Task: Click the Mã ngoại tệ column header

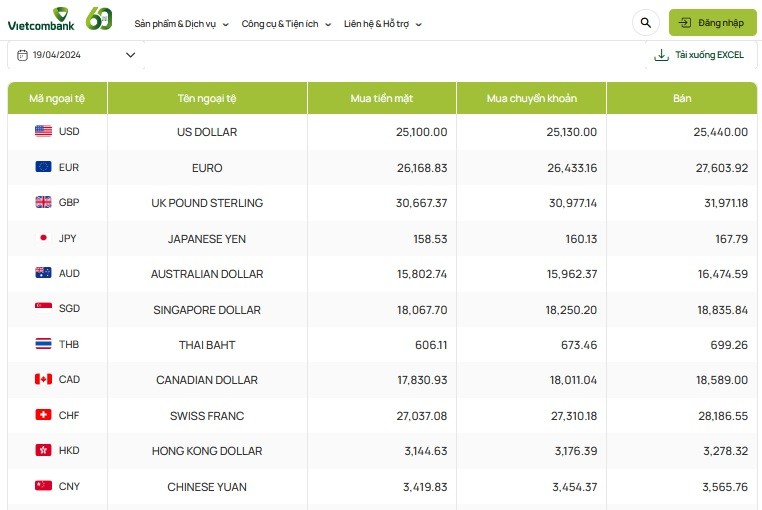Action: [57, 98]
